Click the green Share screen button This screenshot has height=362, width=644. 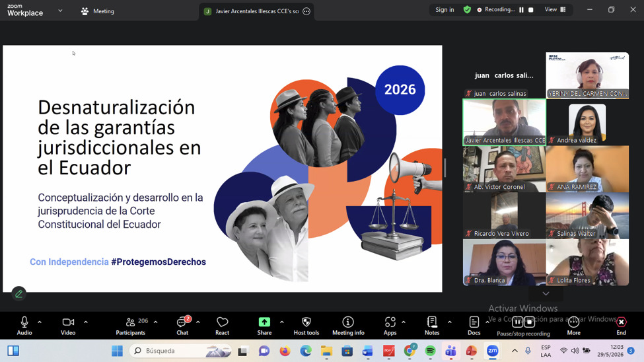click(264, 326)
